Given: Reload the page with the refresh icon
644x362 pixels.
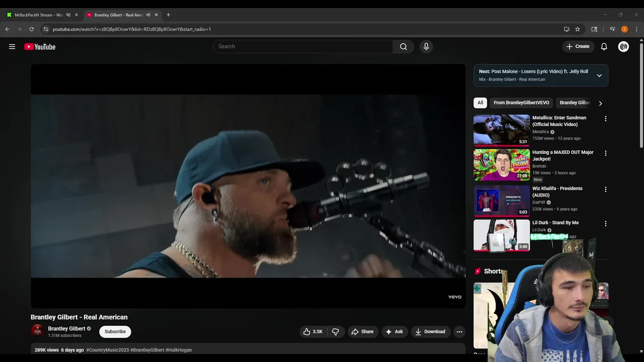Looking at the screenshot, I should (31, 29).
